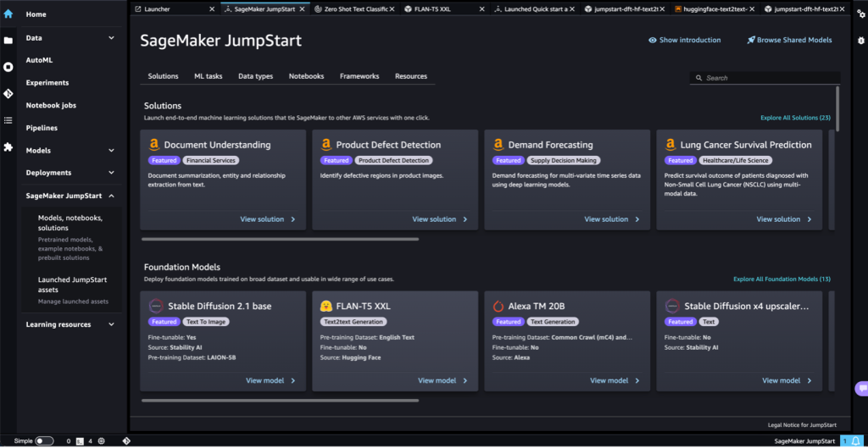Close the Launched Quick start tab
Viewport: 868px width, 448px height.
point(572,8)
